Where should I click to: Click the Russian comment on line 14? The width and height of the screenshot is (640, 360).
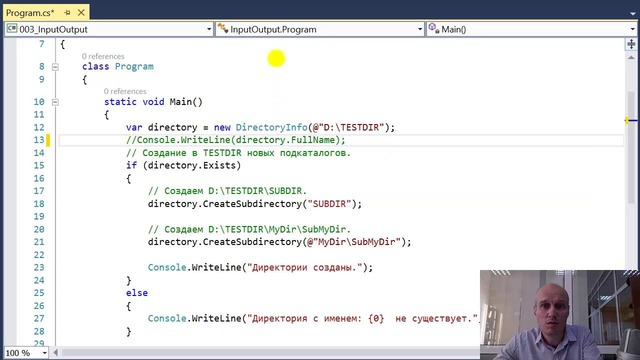coord(238,153)
